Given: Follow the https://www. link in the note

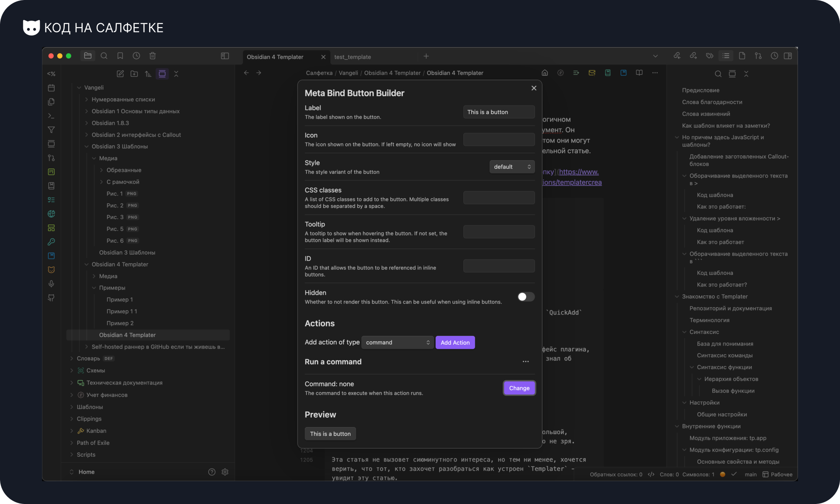Looking at the screenshot, I should click(x=579, y=172).
